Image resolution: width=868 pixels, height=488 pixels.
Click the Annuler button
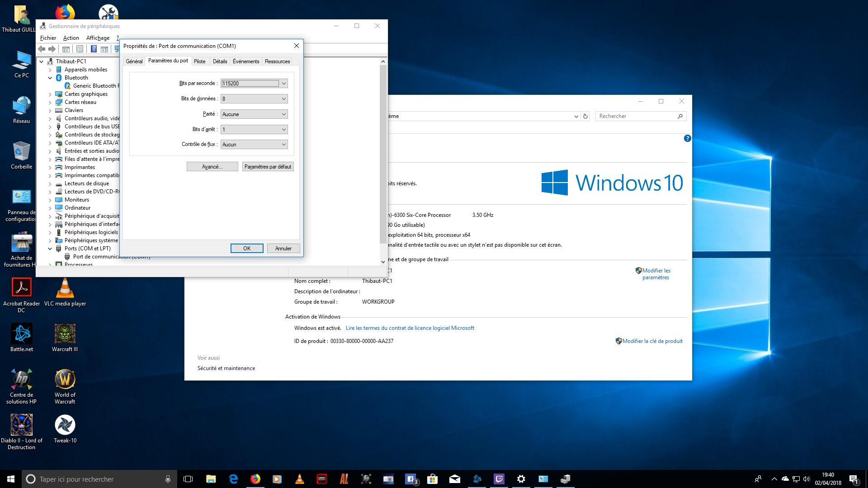click(x=283, y=249)
